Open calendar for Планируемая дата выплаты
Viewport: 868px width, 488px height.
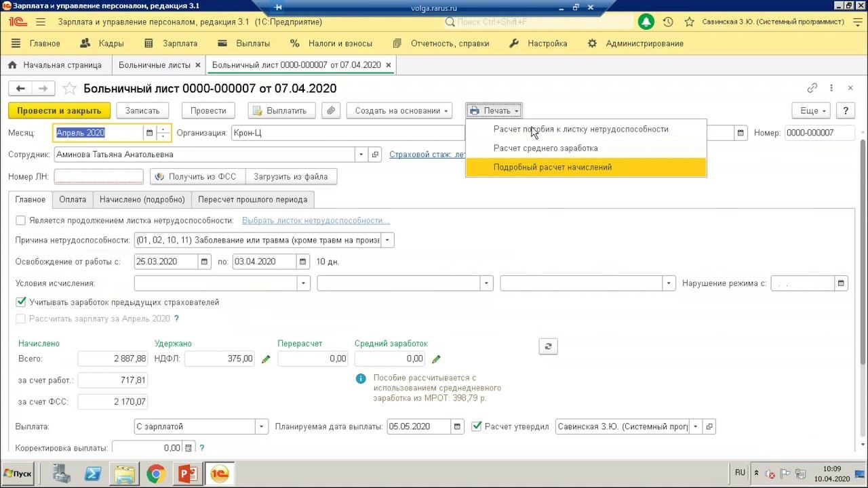coord(458,426)
